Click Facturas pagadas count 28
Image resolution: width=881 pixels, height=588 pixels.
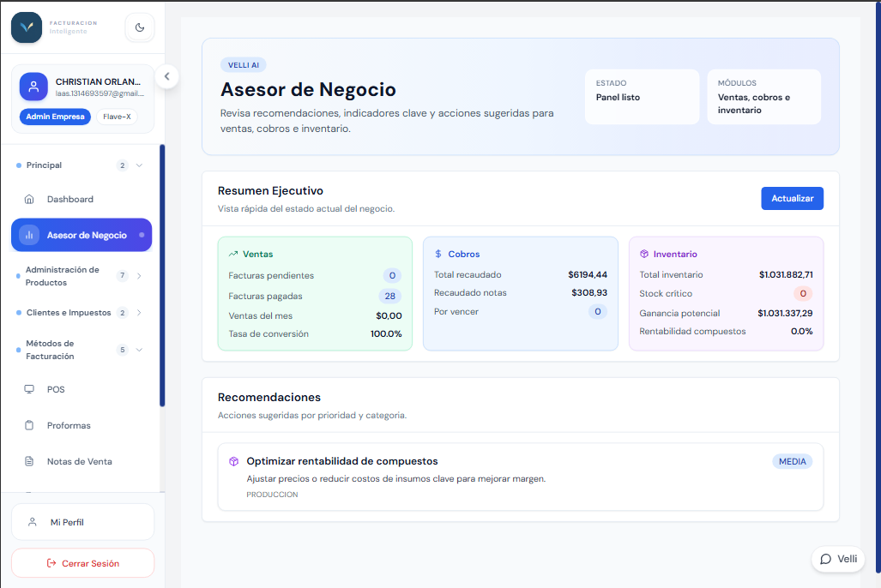[390, 296]
